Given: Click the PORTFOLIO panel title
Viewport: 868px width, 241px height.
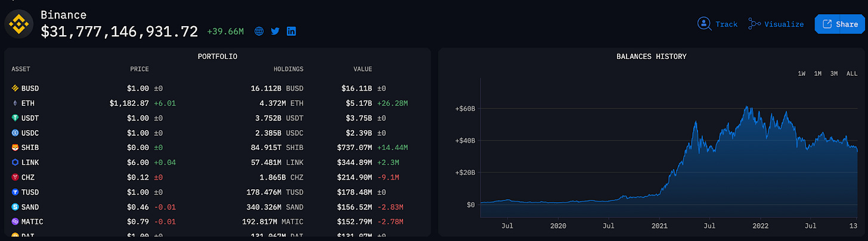Looking at the screenshot, I should click(218, 57).
